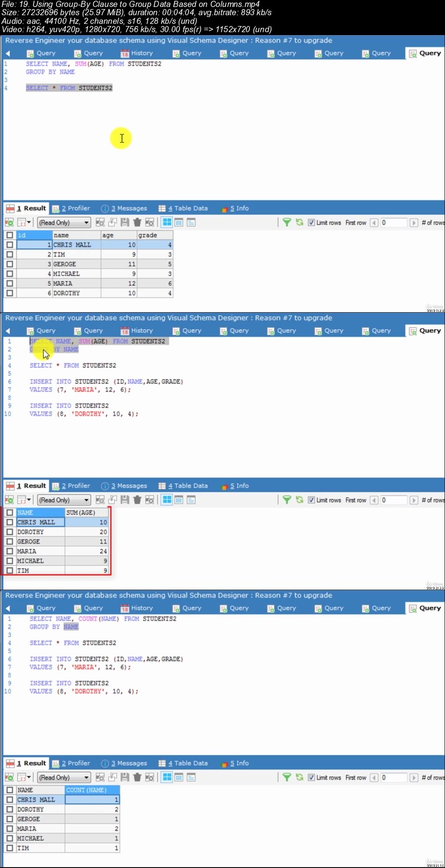Switch to form view icon in the COUNT(NAME) frame
The height and width of the screenshot is (868, 445).
click(179, 777)
